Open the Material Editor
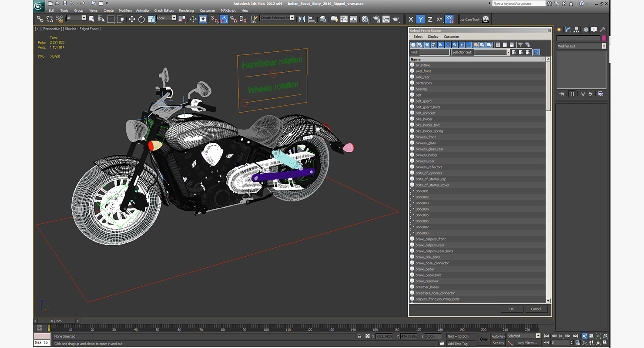 point(365,19)
